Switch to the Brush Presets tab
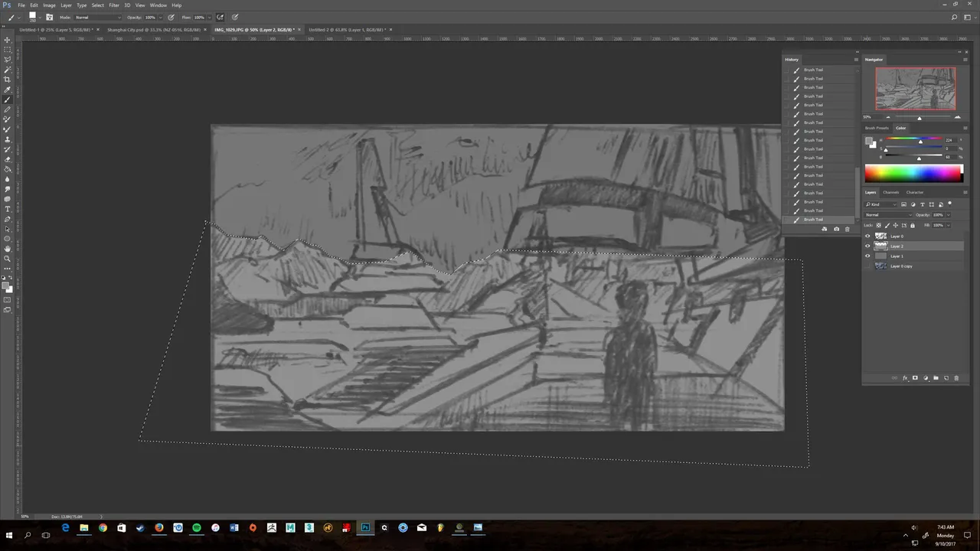 (877, 128)
